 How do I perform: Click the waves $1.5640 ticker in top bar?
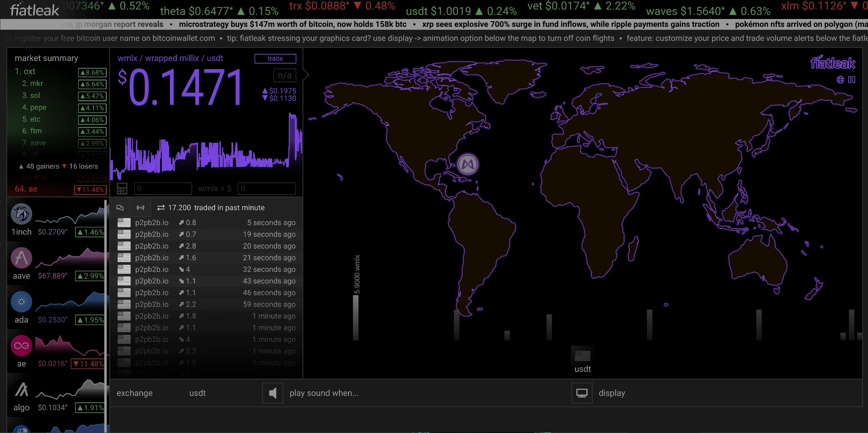708,11
